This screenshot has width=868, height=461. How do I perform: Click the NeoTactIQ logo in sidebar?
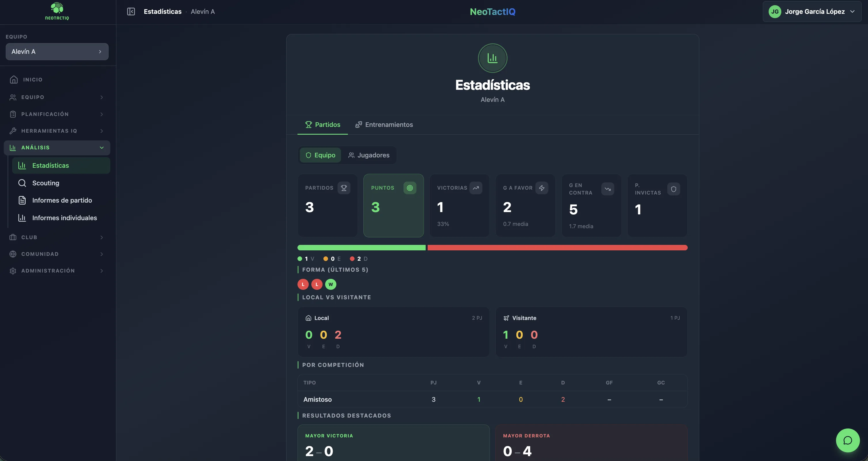(57, 12)
